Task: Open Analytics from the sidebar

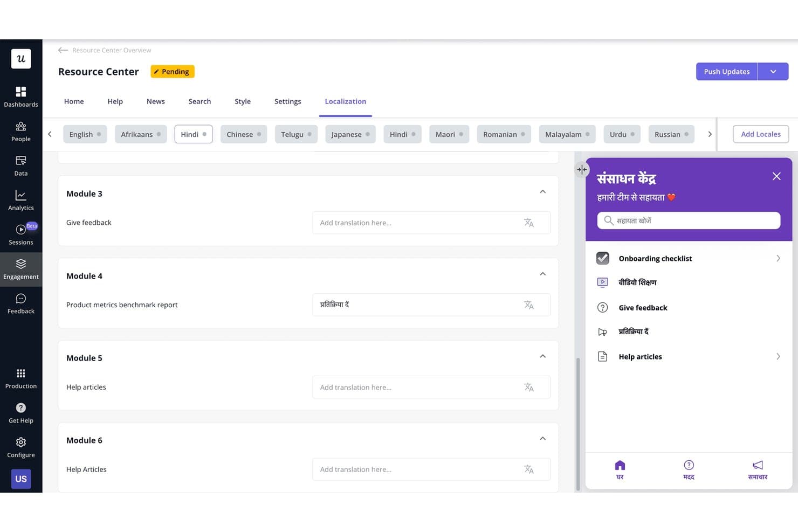Action: (21, 201)
